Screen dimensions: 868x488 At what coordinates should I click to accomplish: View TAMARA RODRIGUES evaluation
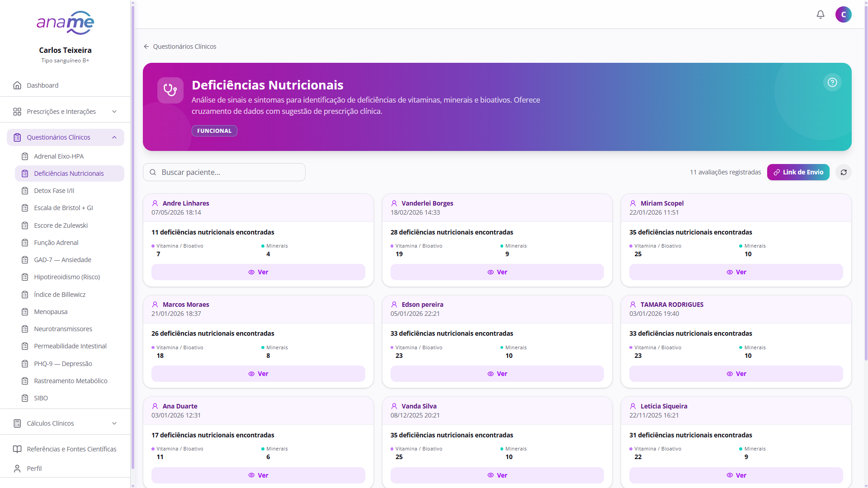[x=736, y=374]
